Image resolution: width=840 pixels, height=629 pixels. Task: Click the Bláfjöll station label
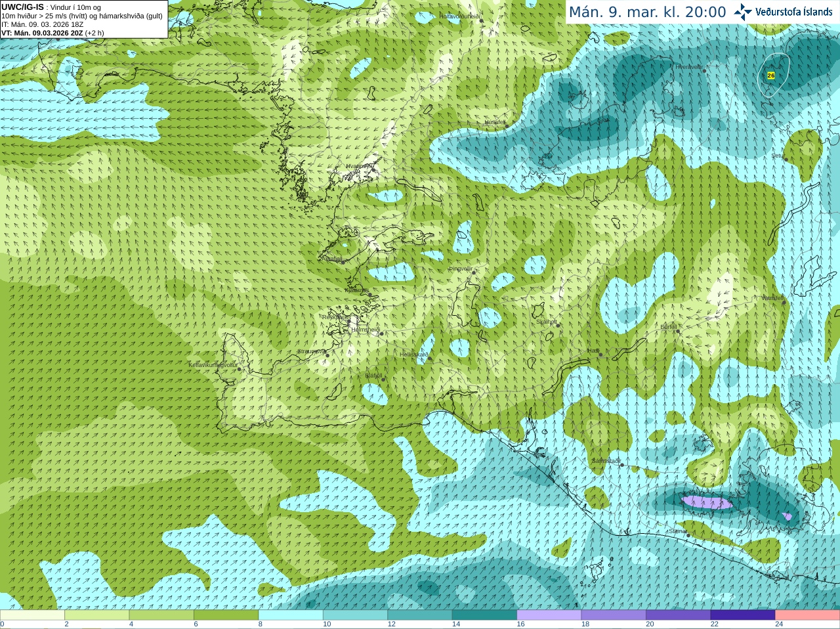click(x=374, y=376)
